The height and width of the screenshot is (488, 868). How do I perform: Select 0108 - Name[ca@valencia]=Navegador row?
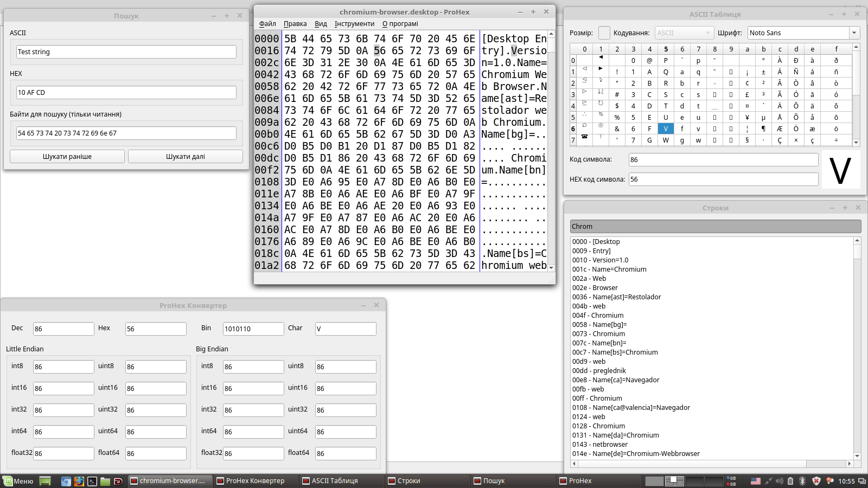click(712, 408)
